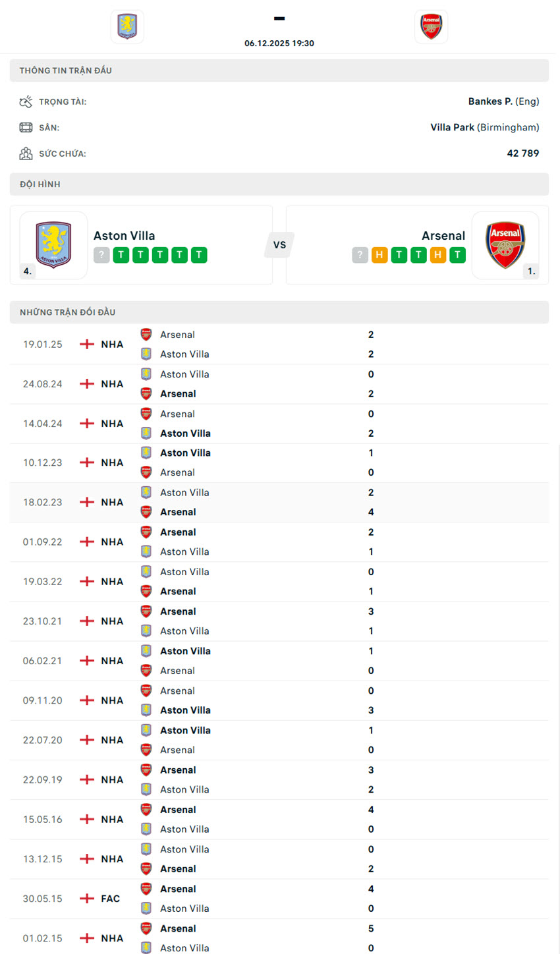Click the Arsenal badge in the 24.08.24 match row
560x954 pixels.
pos(146,393)
